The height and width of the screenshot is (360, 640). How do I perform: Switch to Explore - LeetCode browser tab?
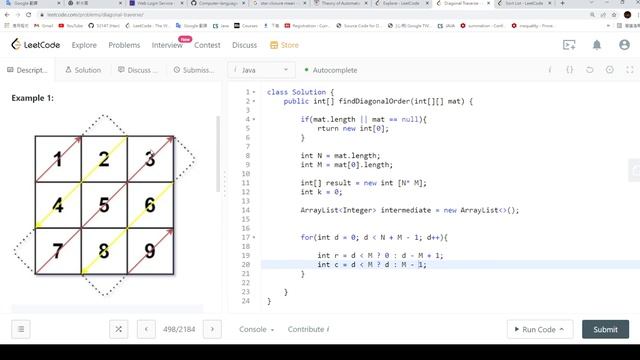[401, 3]
